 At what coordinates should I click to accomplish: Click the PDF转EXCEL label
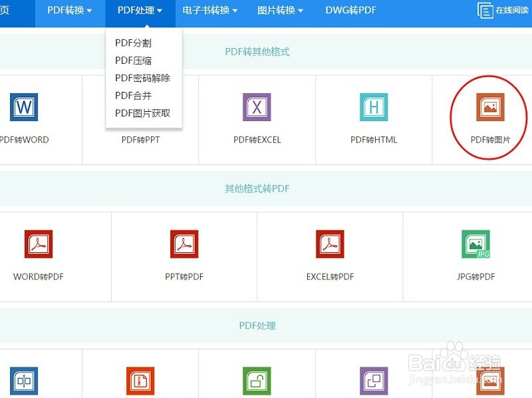pyautogui.click(x=257, y=140)
